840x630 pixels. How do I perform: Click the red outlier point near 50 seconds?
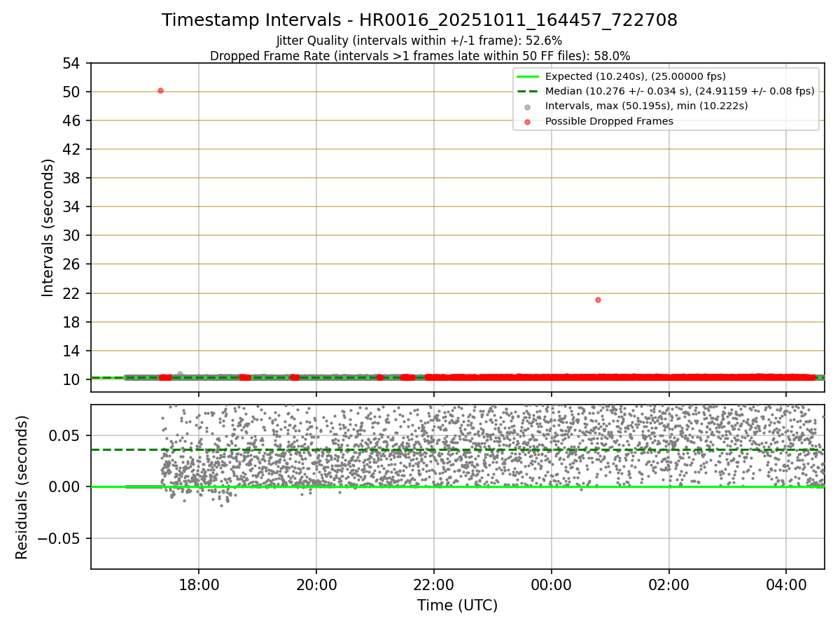point(160,90)
